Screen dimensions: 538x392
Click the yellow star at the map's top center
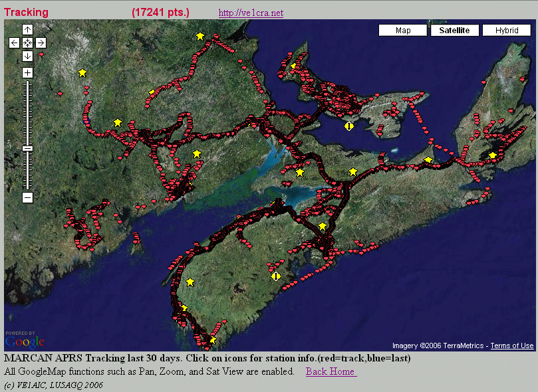pyautogui.click(x=200, y=37)
